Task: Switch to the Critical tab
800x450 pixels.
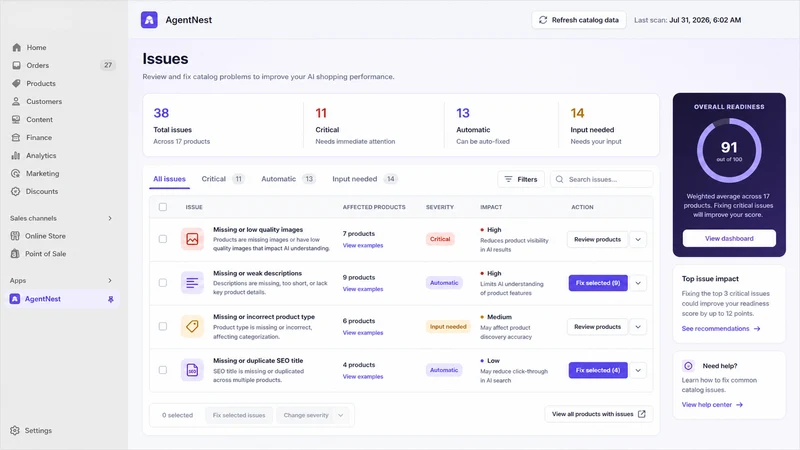Action: tap(223, 179)
